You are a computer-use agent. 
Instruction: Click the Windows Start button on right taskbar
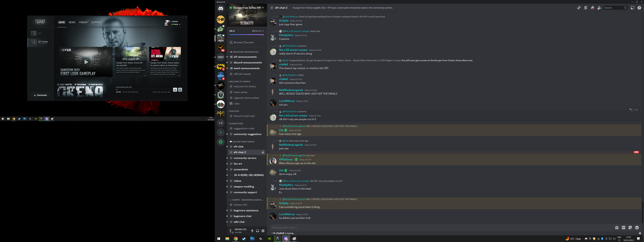click(219, 239)
